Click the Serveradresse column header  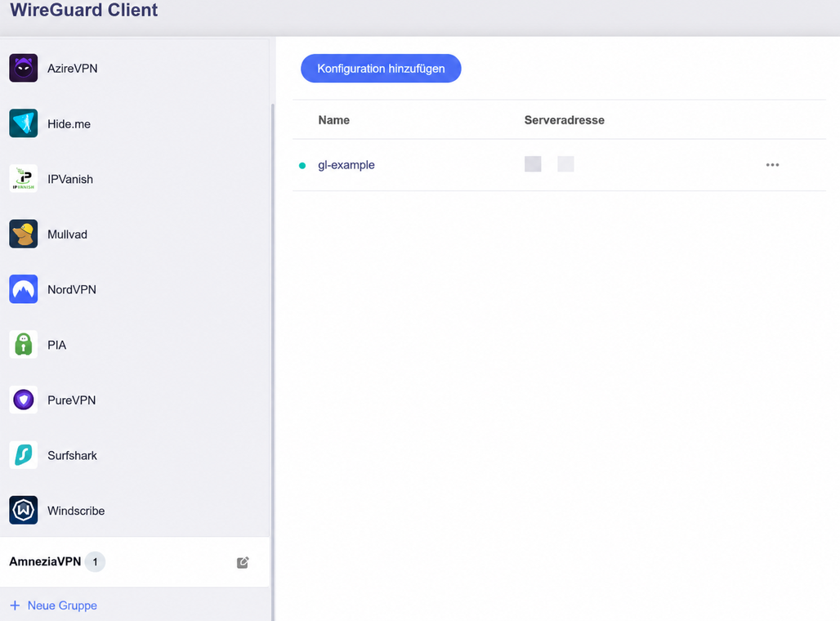click(564, 120)
